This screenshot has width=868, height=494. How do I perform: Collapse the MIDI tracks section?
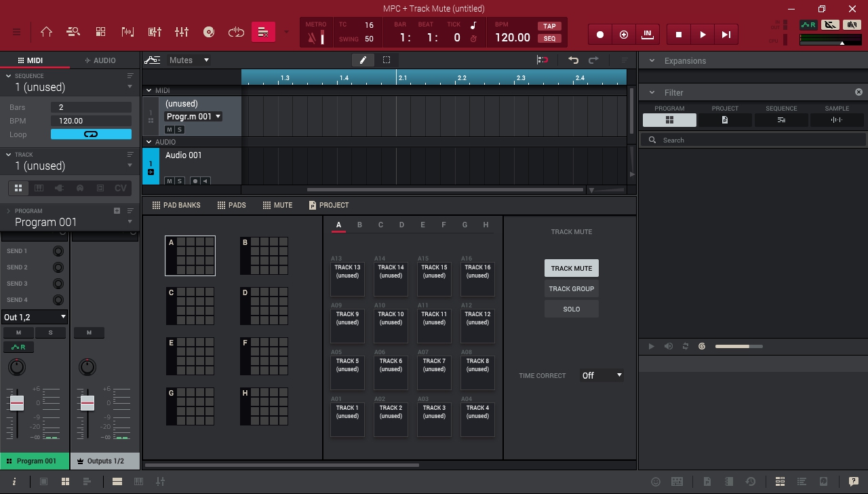coord(149,90)
